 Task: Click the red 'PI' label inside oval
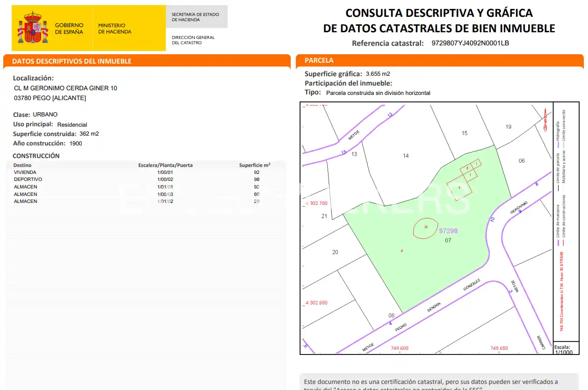click(426, 227)
